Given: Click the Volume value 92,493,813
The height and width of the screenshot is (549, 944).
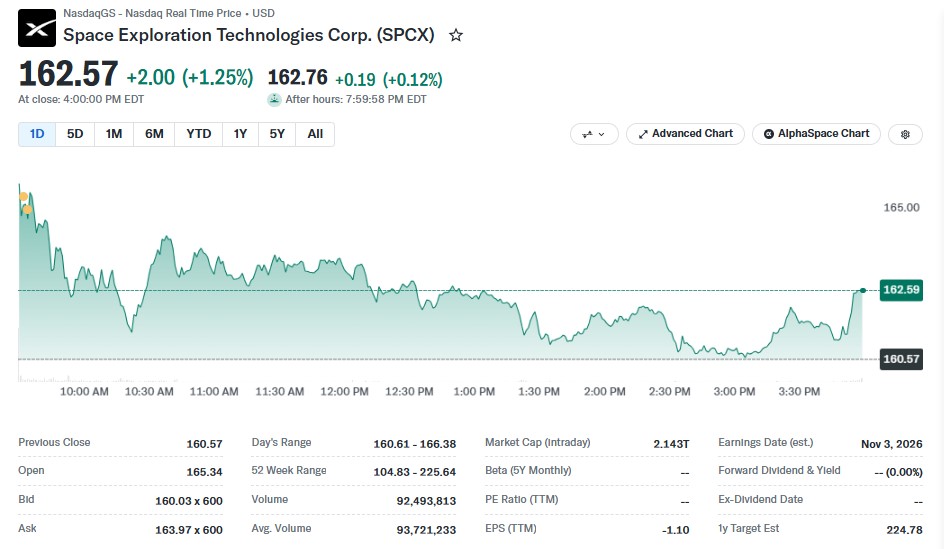Looking at the screenshot, I should click(426, 501).
